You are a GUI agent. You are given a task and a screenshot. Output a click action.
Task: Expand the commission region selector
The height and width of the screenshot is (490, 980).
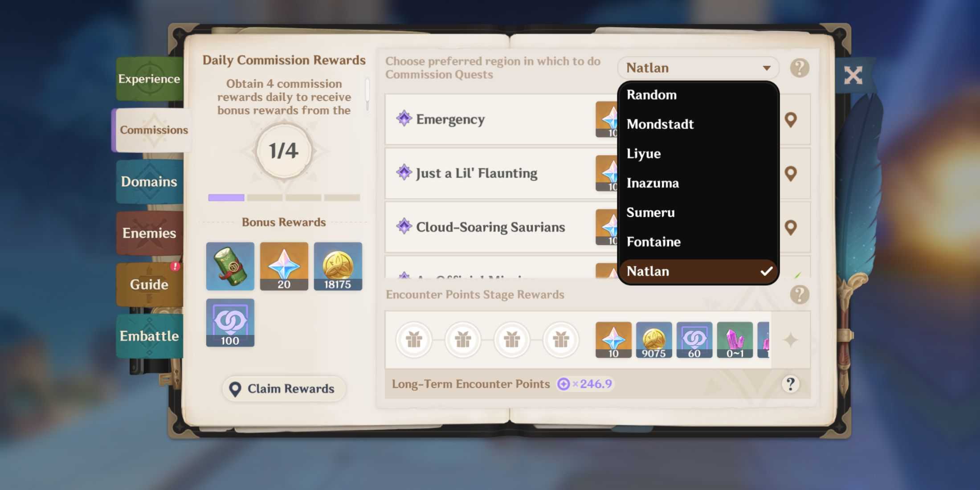pyautogui.click(x=697, y=68)
